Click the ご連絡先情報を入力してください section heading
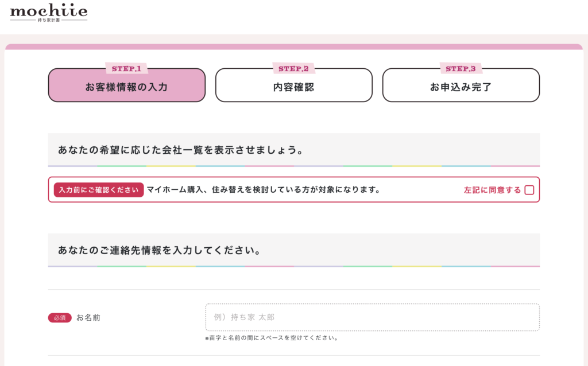 [x=160, y=250]
